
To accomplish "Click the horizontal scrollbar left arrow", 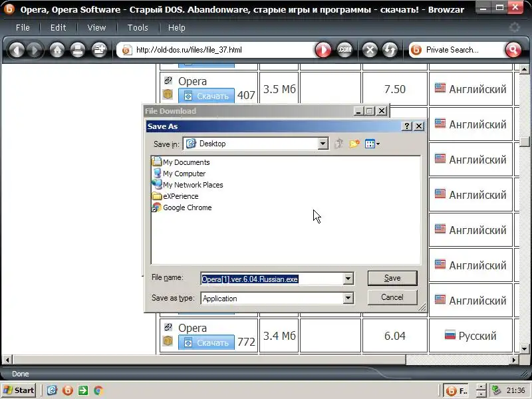I will [7, 359].
